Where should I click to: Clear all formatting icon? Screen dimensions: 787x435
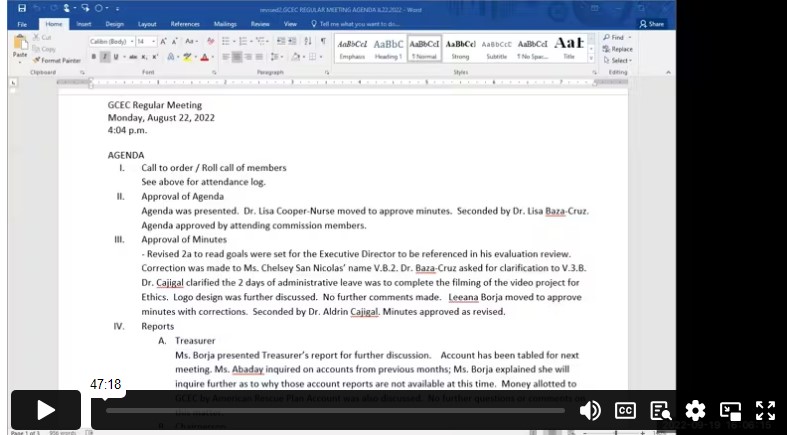pos(210,42)
